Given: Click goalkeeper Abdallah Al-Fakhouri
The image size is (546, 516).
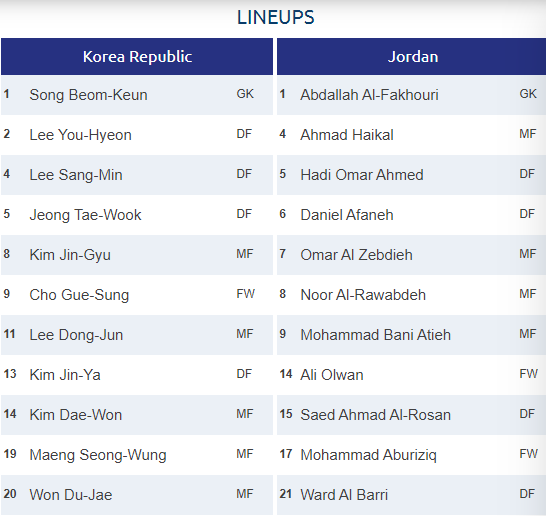Looking at the screenshot, I should click(369, 95).
